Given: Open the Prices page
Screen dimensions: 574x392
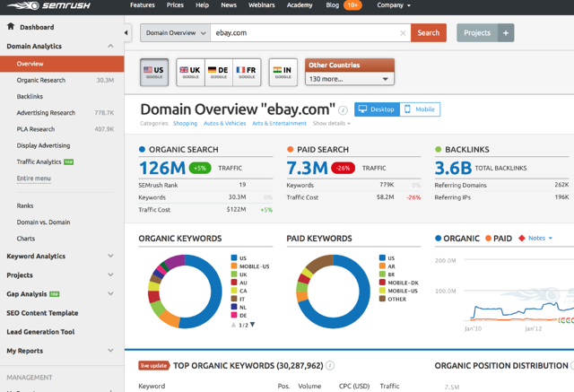Looking at the screenshot, I should pos(175,5).
